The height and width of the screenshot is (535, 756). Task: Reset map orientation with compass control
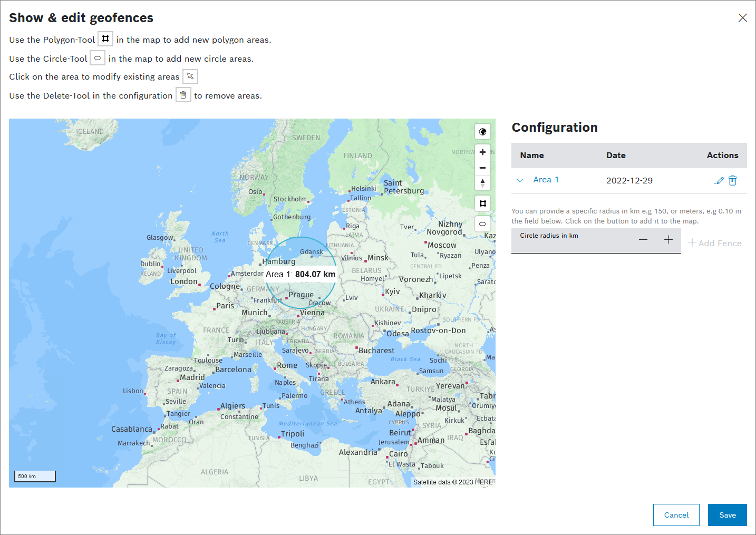(482, 183)
